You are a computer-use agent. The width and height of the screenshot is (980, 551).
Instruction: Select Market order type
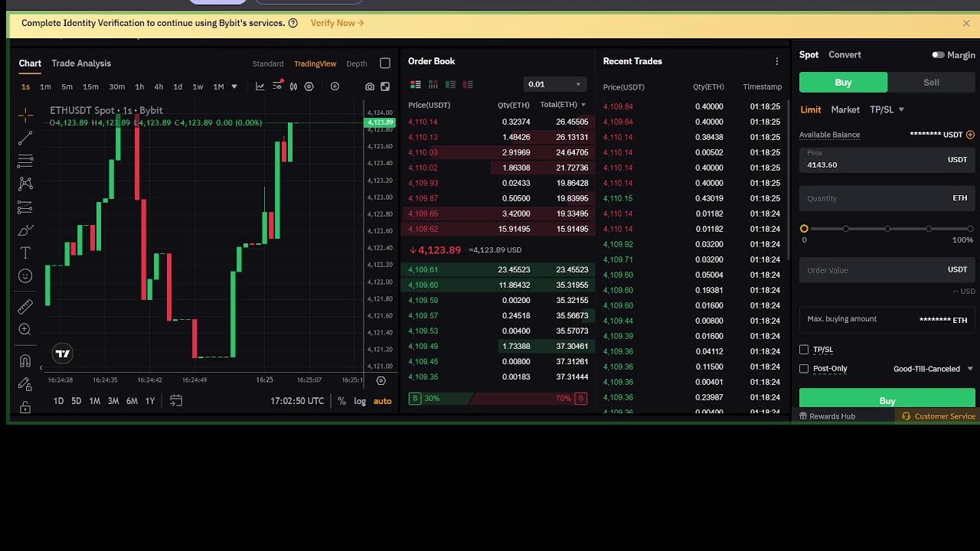click(845, 109)
